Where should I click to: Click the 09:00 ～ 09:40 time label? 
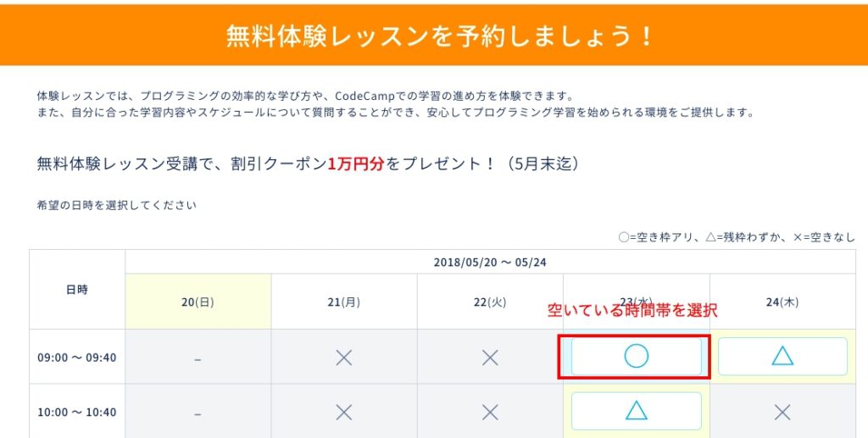point(77,358)
